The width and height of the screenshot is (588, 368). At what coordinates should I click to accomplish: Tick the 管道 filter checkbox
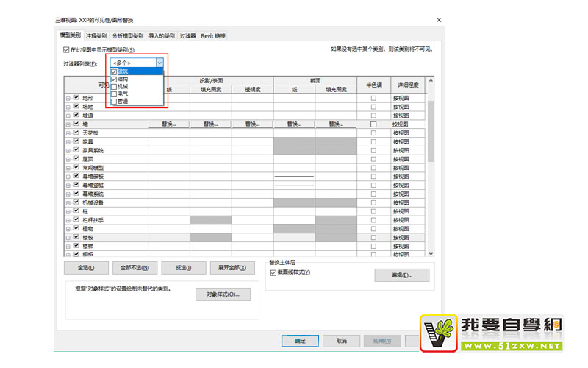114,101
